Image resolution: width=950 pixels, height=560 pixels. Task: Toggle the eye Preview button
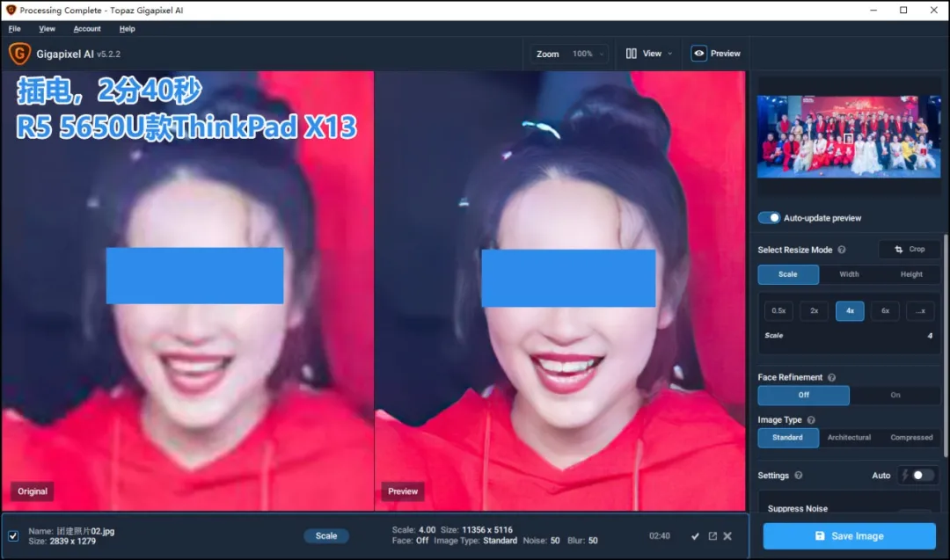click(716, 54)
